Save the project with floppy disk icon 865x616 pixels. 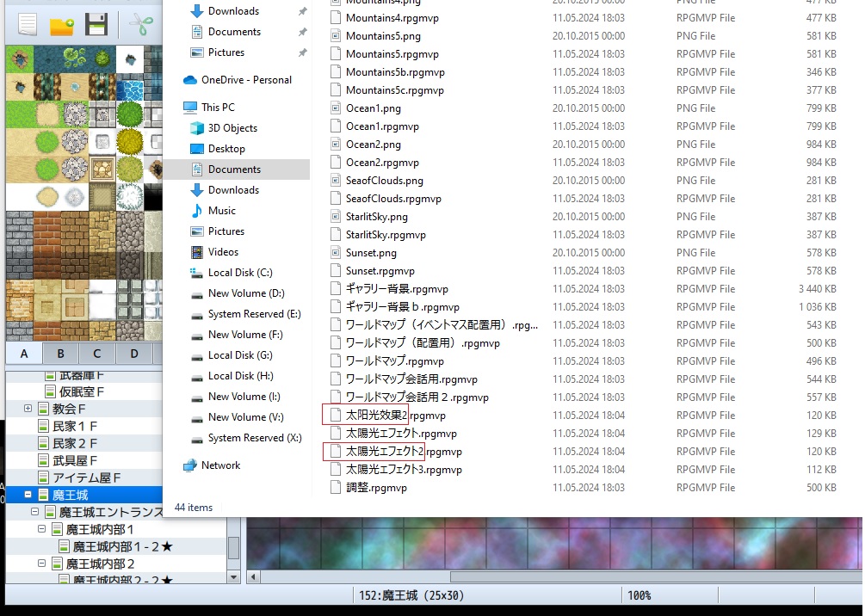(x=96, y=24)
